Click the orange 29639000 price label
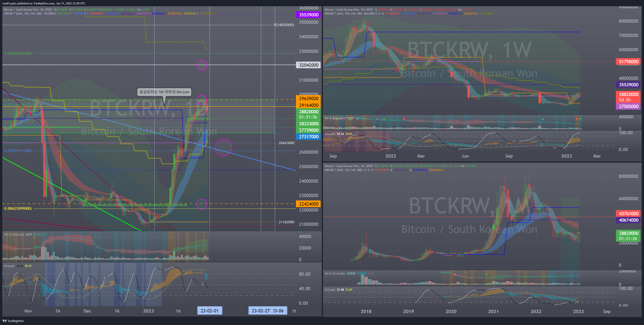Viewport: 644px width, 325px height. (x=308, y=98)
